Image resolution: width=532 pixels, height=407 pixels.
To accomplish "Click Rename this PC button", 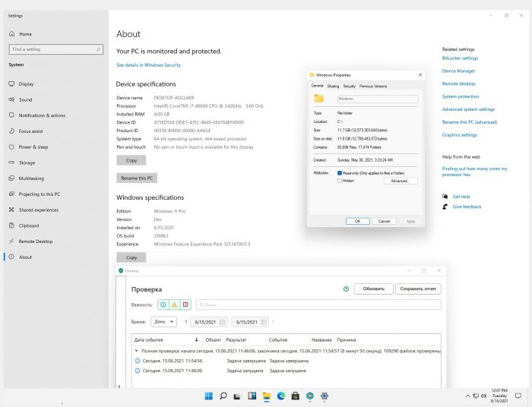I will coord(137,178).
